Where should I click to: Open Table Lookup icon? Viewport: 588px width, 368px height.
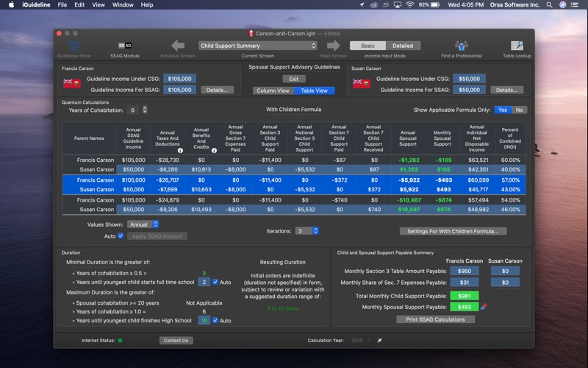click(517, 46)
